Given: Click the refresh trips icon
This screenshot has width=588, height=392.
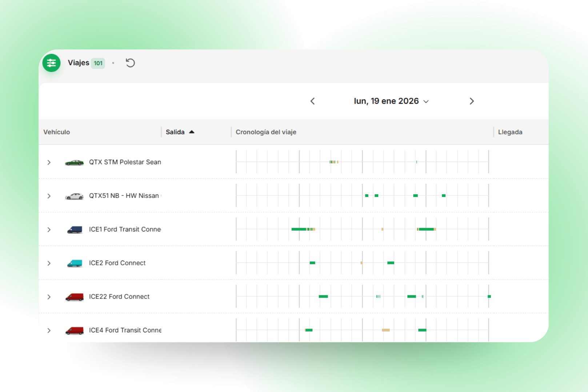Looking at the screenshot, I should pyautogui.click(x=130, y=63).
